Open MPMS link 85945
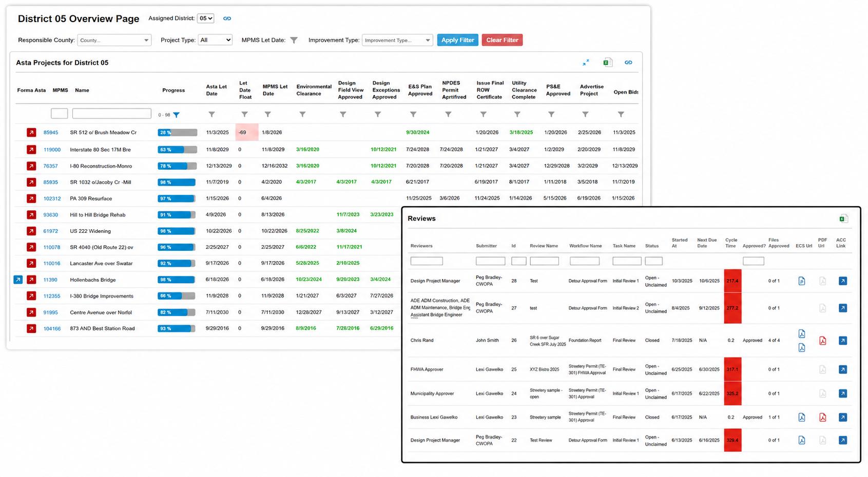868x477 pixels. [51, 132]
